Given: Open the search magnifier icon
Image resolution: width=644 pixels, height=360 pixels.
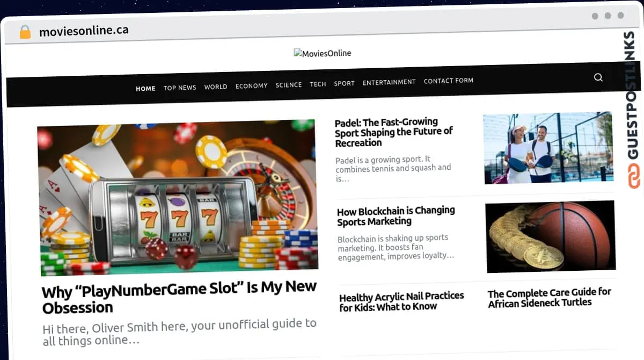Looking at the screenshot, I should 598,77.
